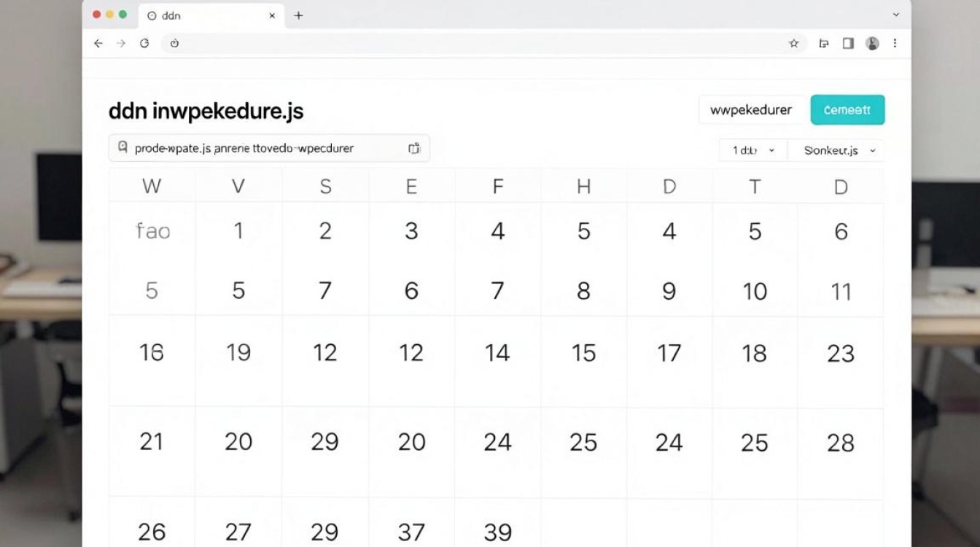This screenshot has height=547, width=980.
Task: Click the teal cemeett button
Action: point(847,110)
